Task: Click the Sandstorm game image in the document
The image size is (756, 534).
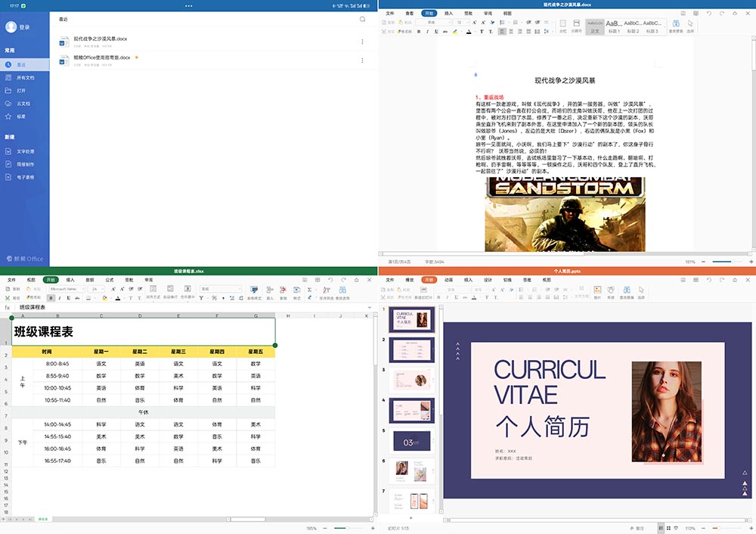Action: [x=565, y=214]
